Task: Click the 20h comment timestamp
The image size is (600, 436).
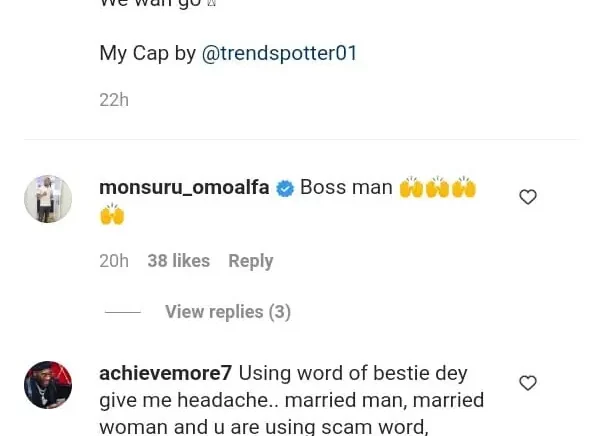Action: point(114,261)
